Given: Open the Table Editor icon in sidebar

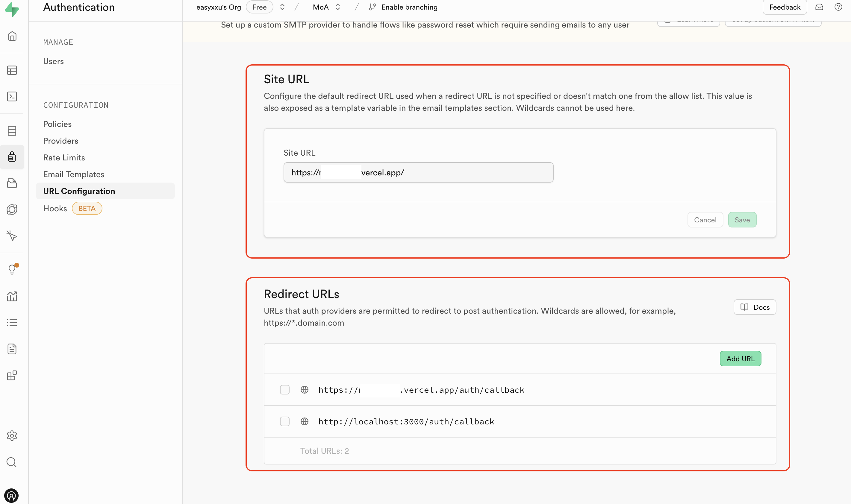Looking at the screenshot, I should click(x=12, y=70).
